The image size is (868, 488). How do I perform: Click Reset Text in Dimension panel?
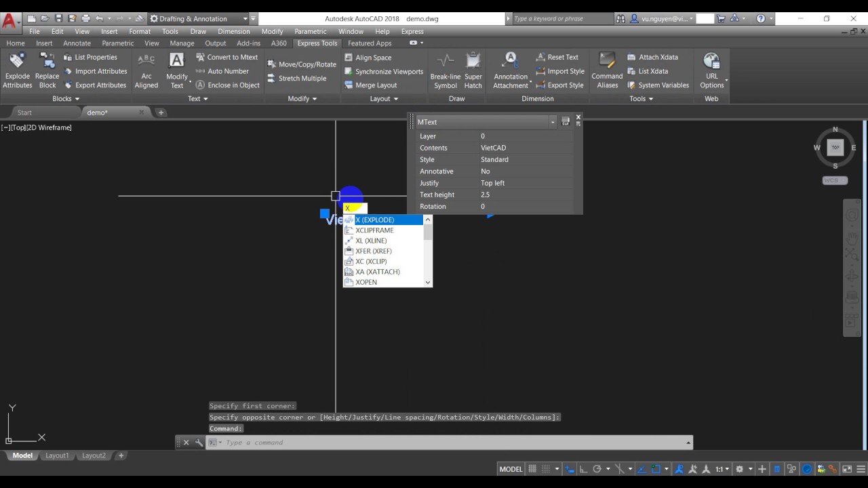(x=557, y=58)
